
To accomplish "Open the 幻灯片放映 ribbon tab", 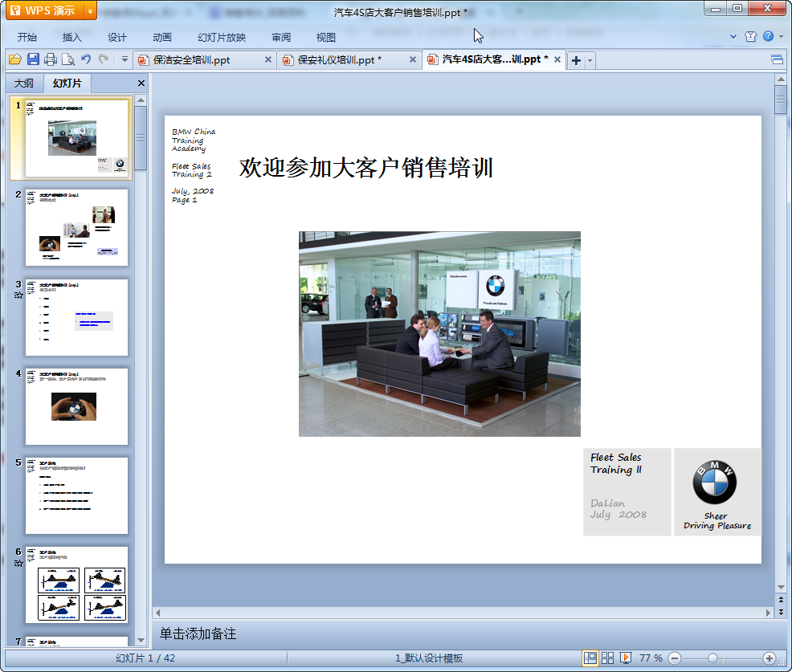I will 221,38.
